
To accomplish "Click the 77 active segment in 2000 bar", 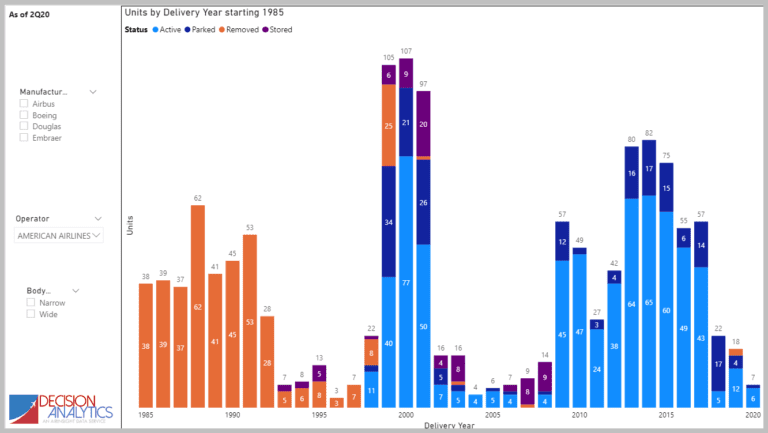I will click(406, 282).
